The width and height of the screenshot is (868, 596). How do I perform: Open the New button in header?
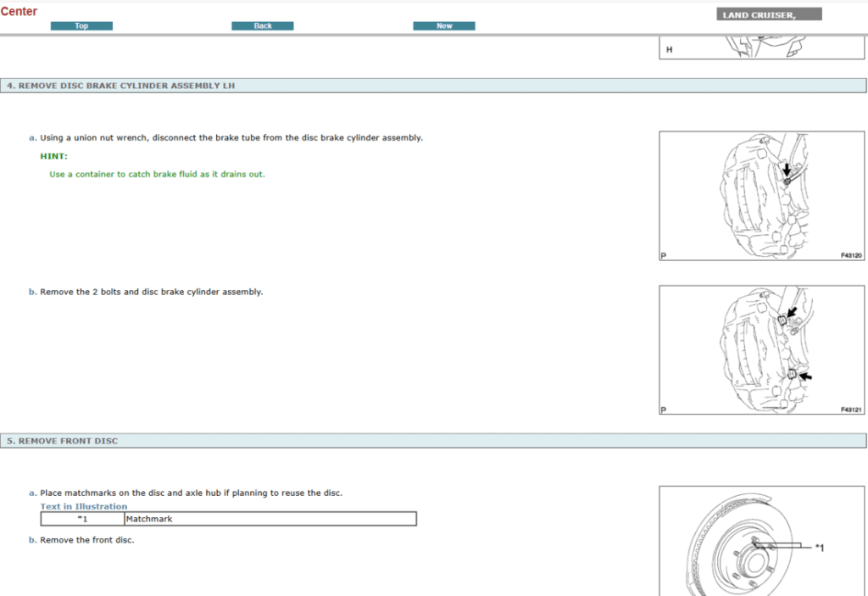coord(443,26)
